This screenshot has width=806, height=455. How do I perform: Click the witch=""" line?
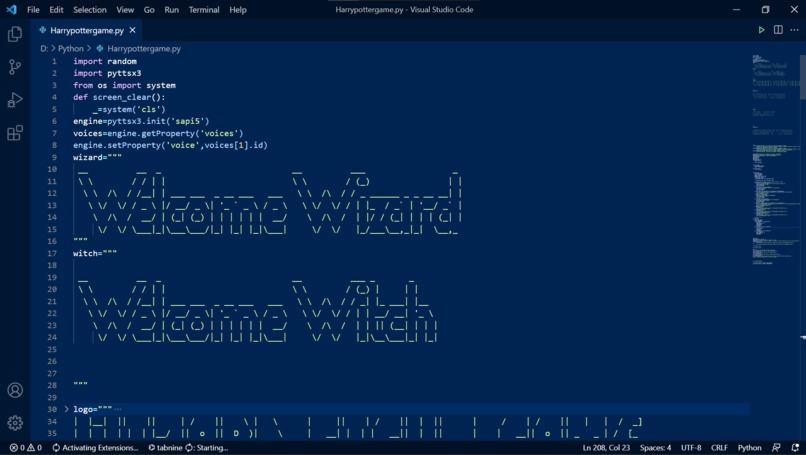coord(95,253)
